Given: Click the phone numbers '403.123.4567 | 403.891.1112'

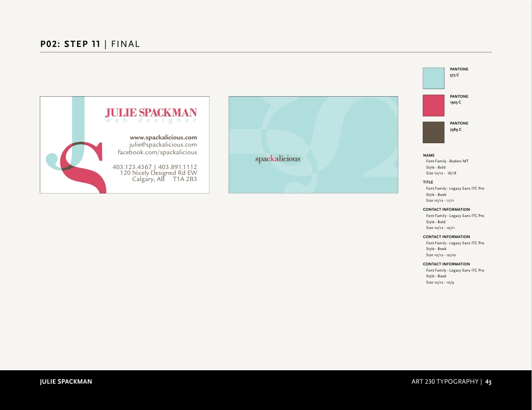Looking at the screenshot, I should coord(155,167).
